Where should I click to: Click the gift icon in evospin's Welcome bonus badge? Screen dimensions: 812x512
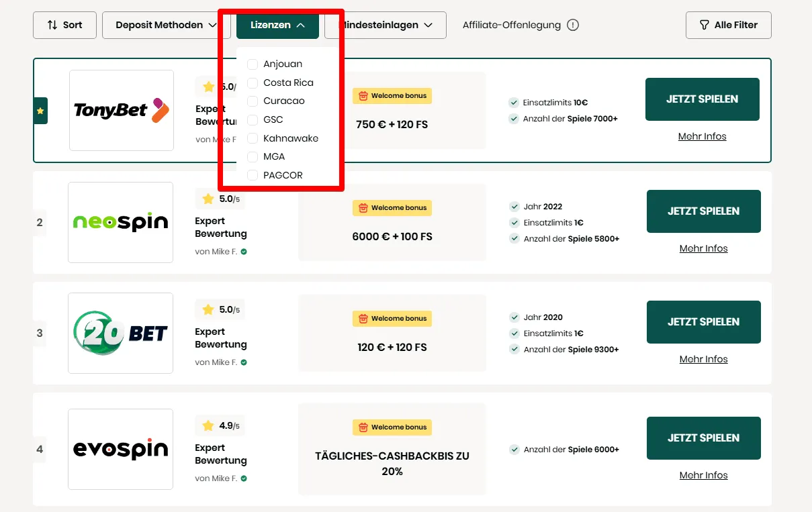[363, 427]
